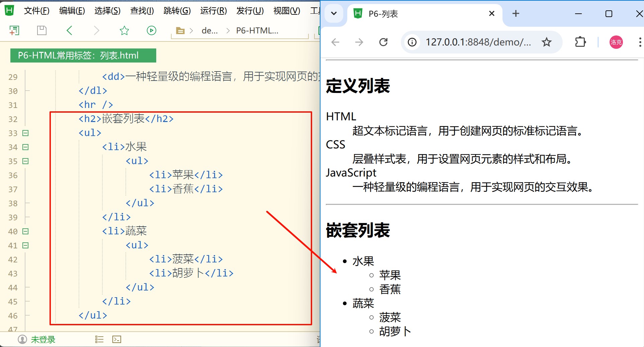Open Chrome three-dot menu
The width and height of the screenshot is (644, 347).
[640, 42]
